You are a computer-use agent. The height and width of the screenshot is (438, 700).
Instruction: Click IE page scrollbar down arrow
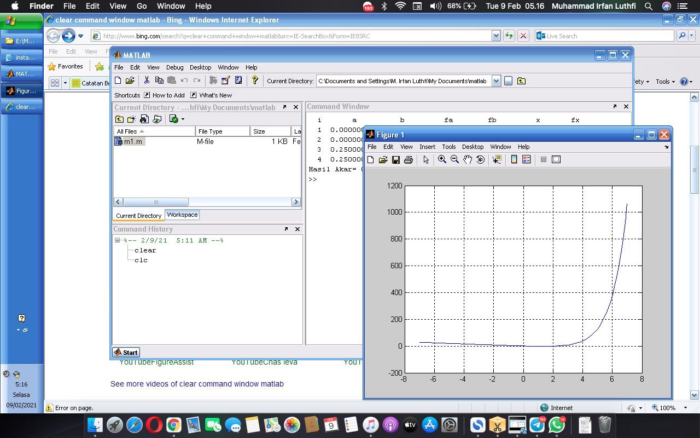[694, 395]
